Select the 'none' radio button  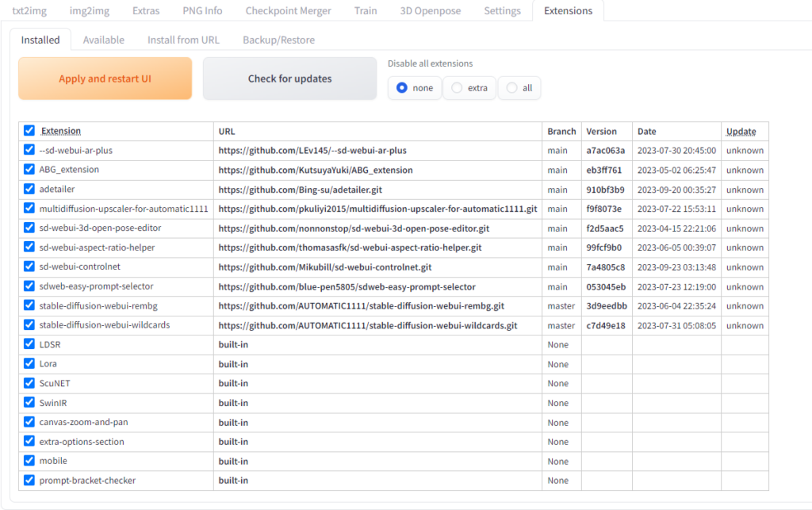[x=404, y=88]
